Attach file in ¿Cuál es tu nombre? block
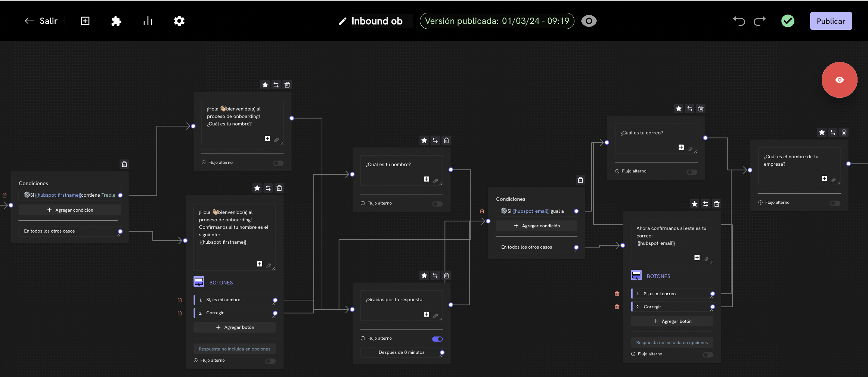The image size is (868, 377). [435, 181]
